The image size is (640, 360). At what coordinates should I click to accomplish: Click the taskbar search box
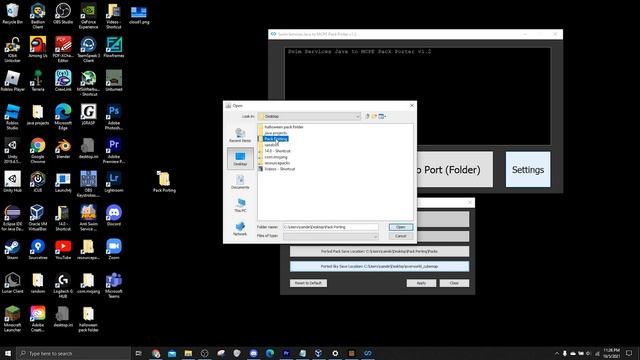[x=73, y=353]
